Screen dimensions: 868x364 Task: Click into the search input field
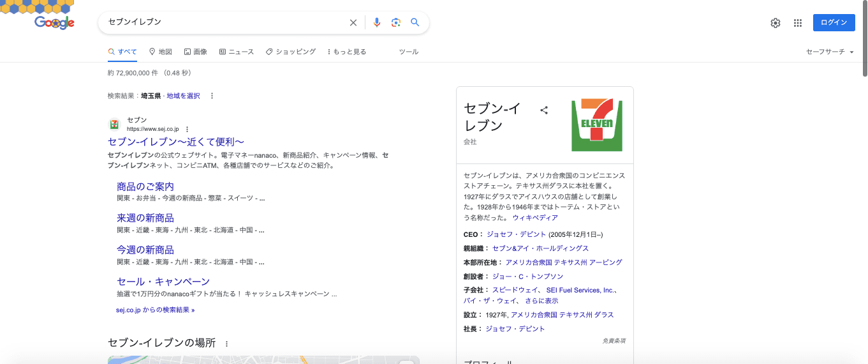(x=226, y=22)
